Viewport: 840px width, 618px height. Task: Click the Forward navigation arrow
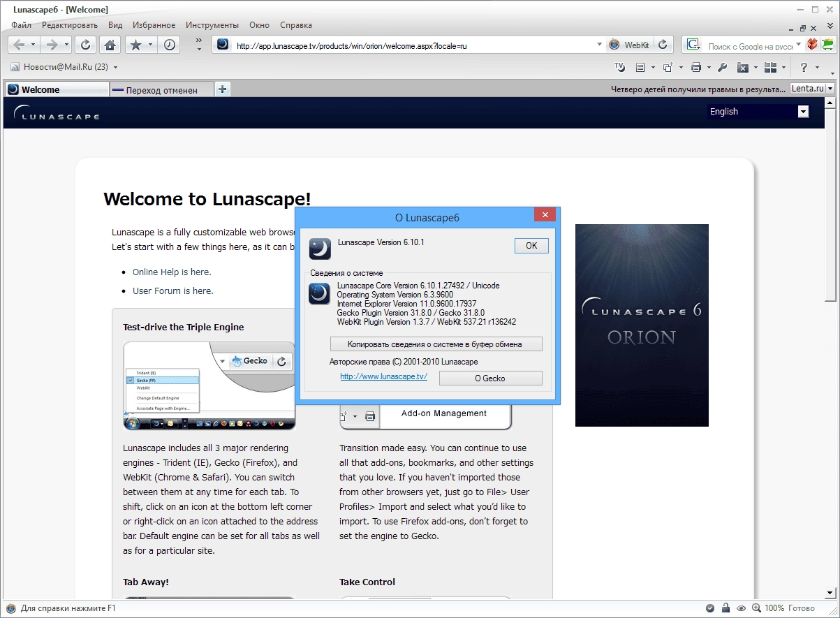(51, 45)
